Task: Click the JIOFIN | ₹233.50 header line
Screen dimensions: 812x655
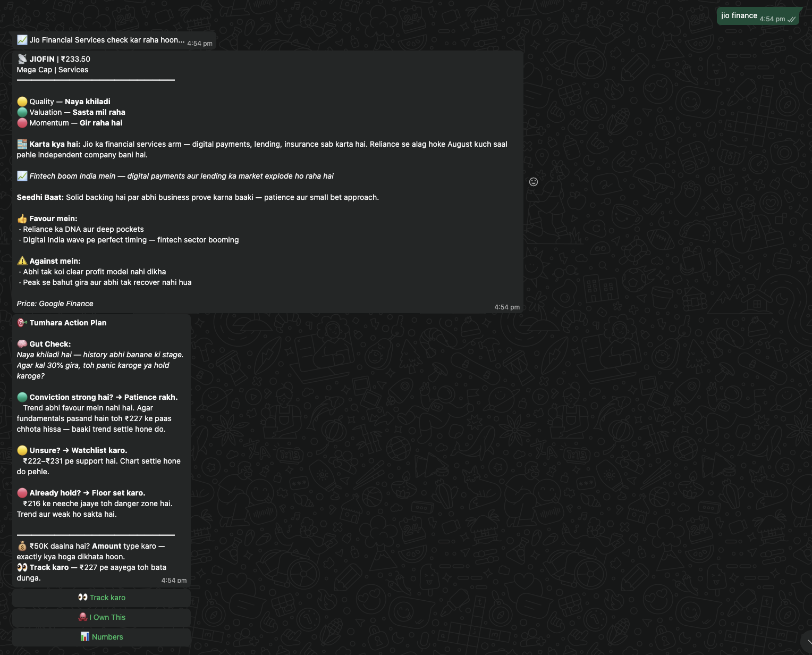Action: click(x=54, y=59)
